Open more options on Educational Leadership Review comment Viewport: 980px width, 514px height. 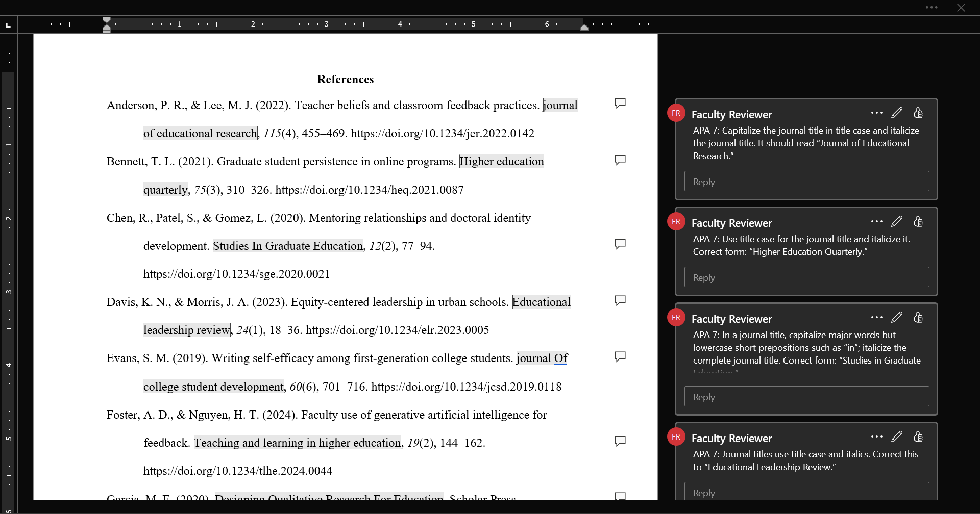877,436
